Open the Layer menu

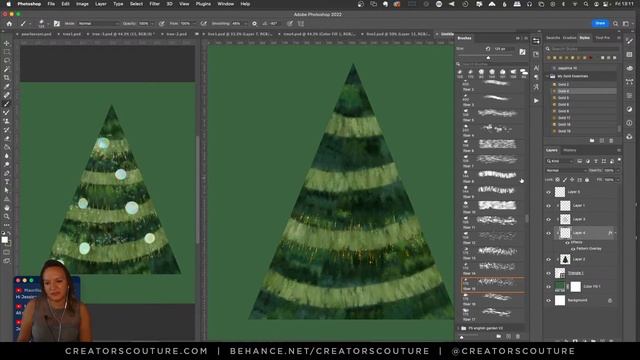point(100,4)
